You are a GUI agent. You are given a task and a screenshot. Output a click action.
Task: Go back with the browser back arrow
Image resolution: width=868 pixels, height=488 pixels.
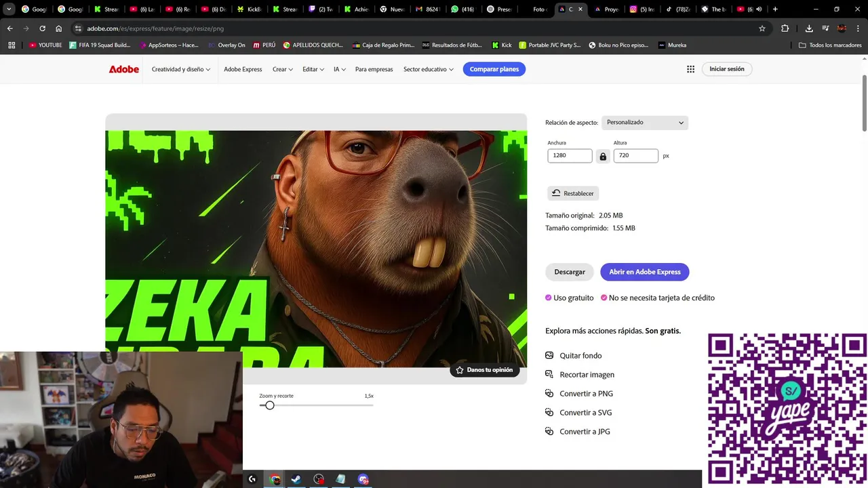tap(9, 28)
